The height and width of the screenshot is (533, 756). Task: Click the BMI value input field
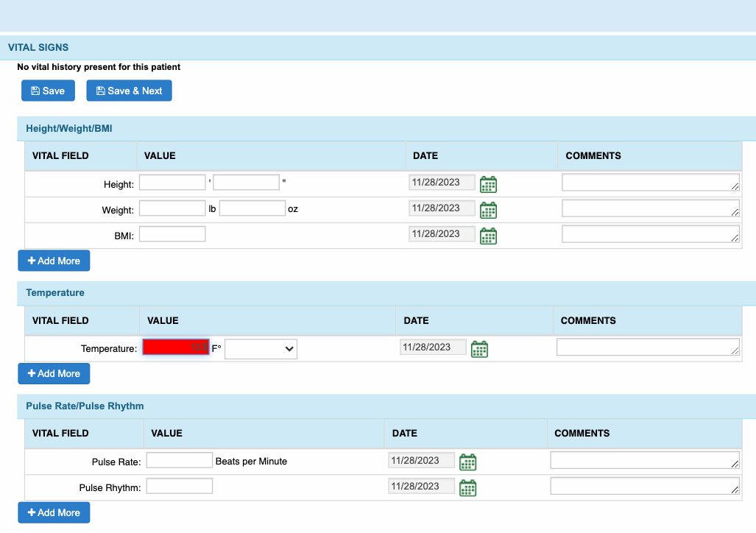172,234
